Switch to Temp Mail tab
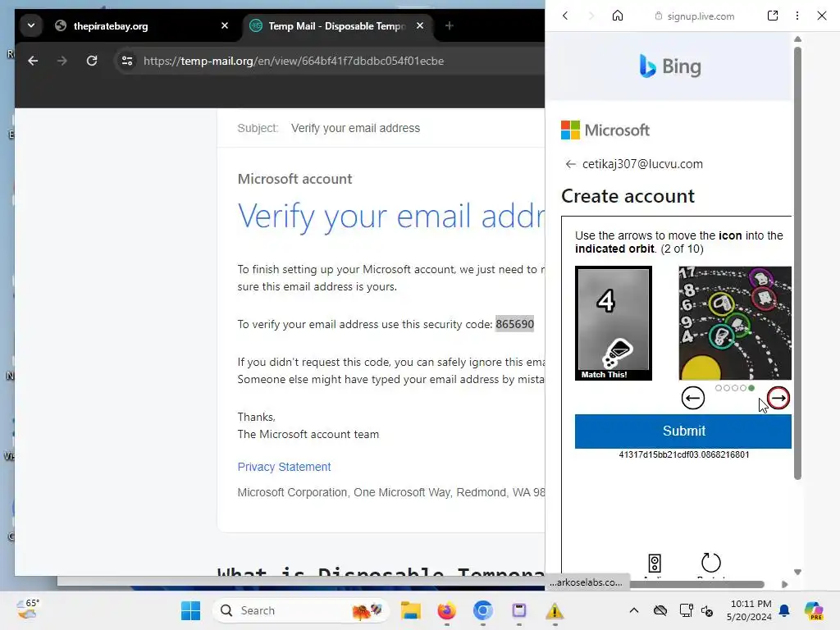The height and width of the screenshot is (630, 840). click(x=337, y=25)
